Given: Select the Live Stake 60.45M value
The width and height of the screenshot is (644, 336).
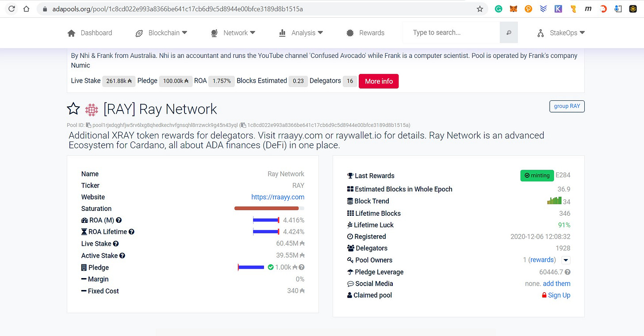Looking at the screenshot, I should (291, 244).
